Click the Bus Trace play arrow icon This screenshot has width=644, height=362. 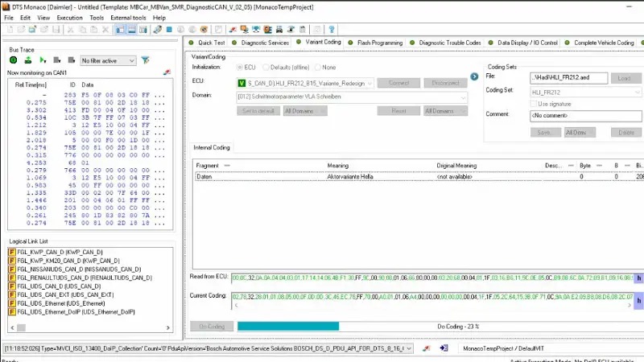[x=43, y=60]
